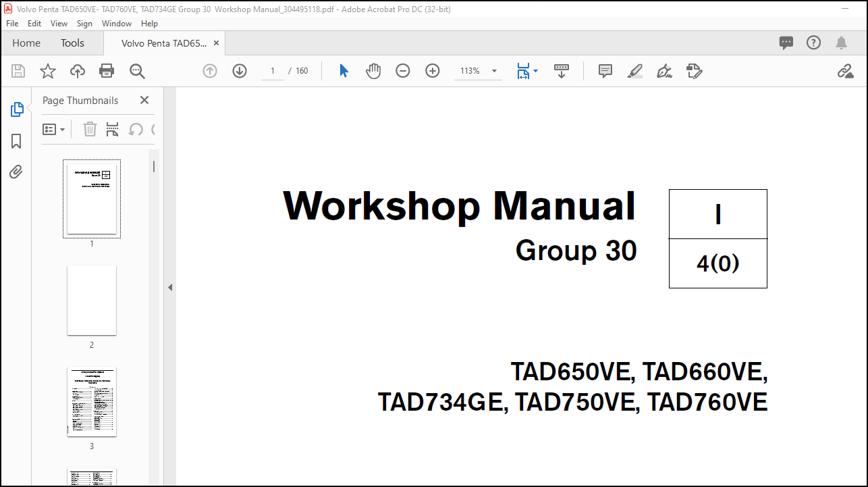Click the upload to cloud icon
868x487 pixels.
78,71
